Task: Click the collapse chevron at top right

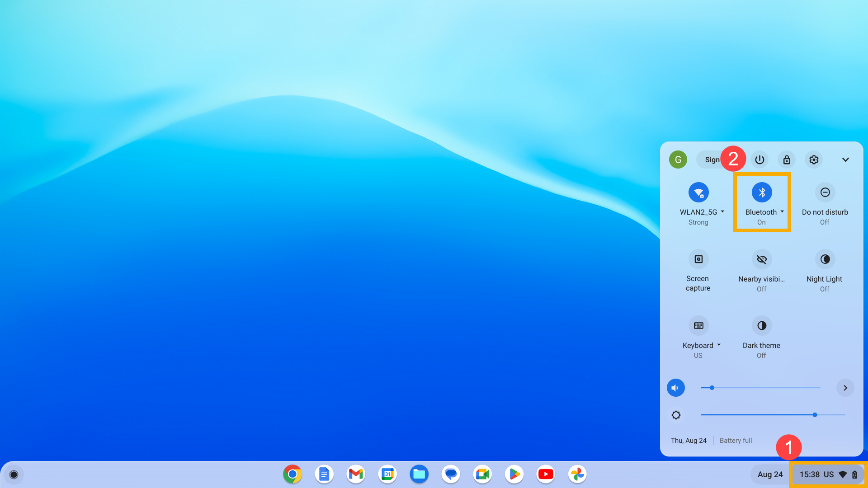Action: pos(845,160)
